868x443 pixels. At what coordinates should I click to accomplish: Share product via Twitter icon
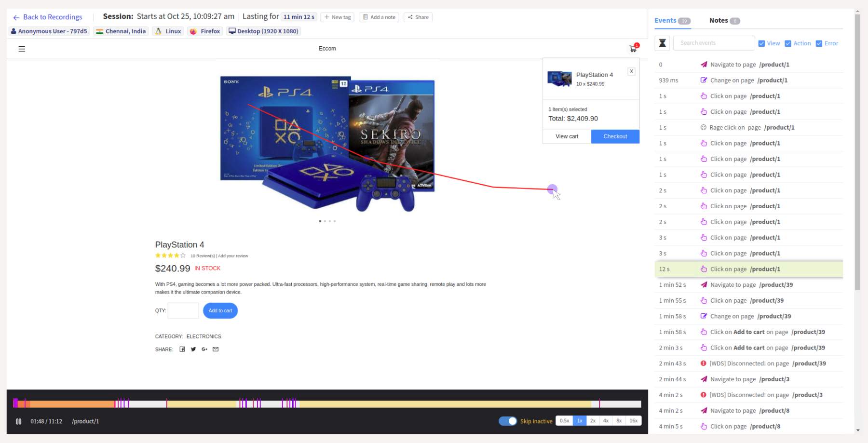(x=193, y=349)
